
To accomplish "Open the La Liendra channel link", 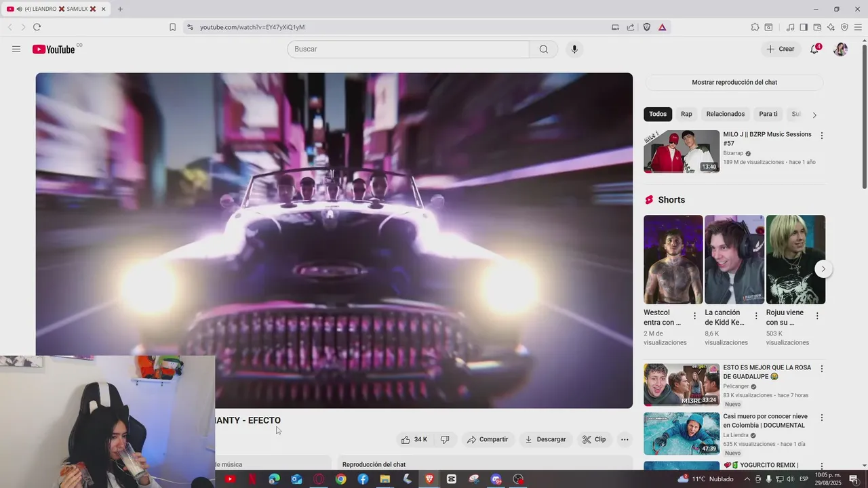I will (x=736, y=435).
